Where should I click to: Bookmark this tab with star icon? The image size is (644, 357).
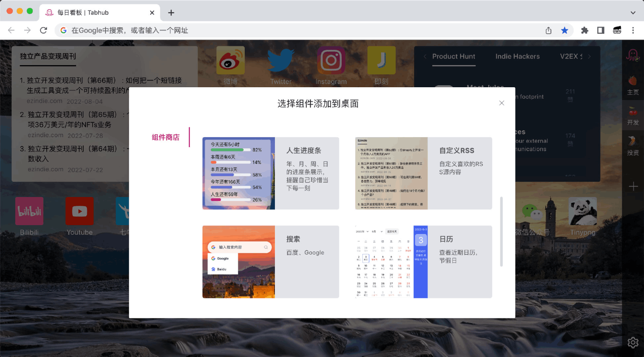pos(565,30)
